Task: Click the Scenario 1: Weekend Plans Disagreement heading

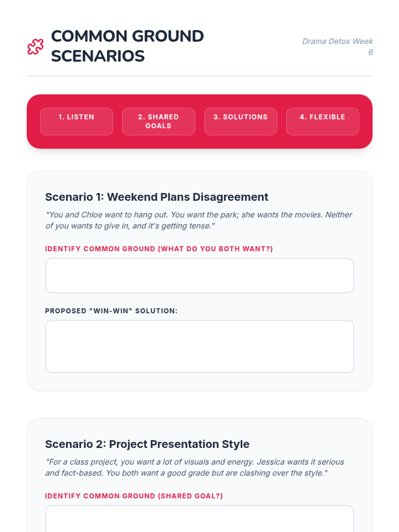Action: (x=157, y=197)
